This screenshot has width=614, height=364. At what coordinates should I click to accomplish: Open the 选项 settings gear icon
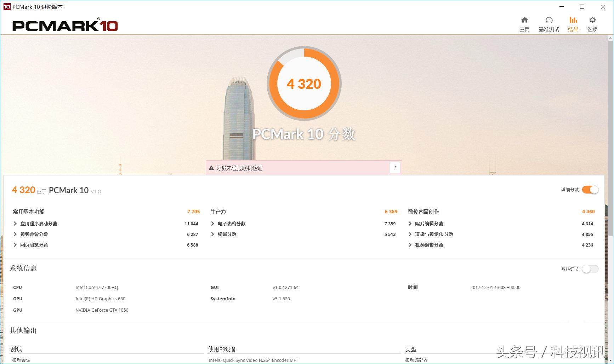[592, 23]
